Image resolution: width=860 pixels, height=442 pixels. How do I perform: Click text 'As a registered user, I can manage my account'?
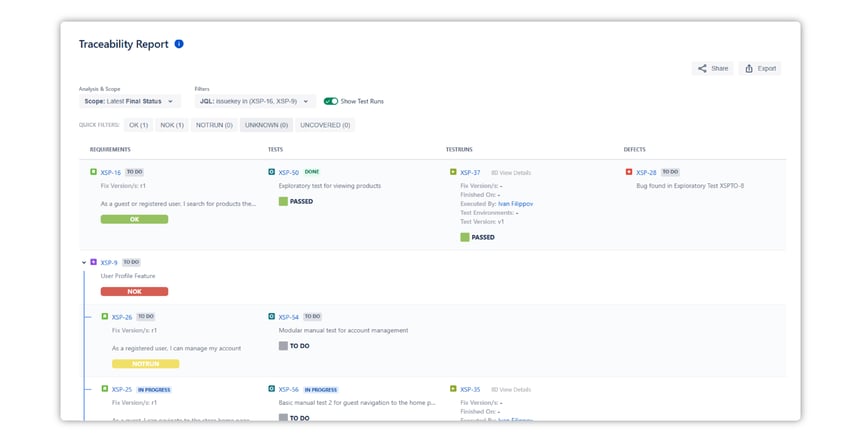pos(177,348)
